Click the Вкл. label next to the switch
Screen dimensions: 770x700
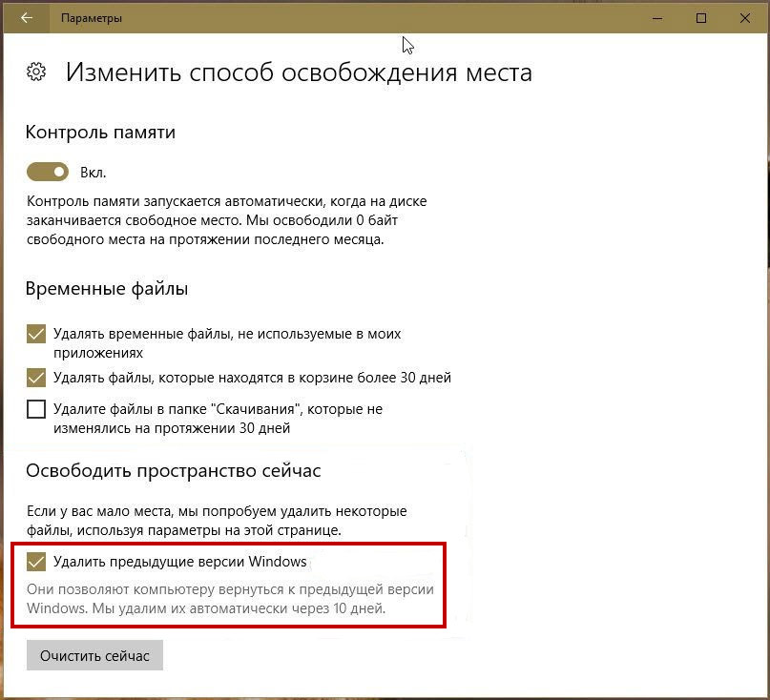[x=94, y=173]
